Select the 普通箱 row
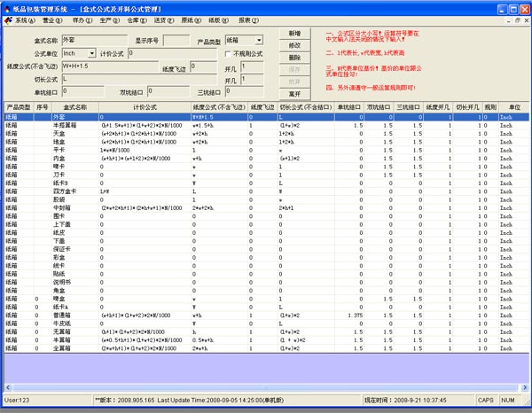 (267, 316)
